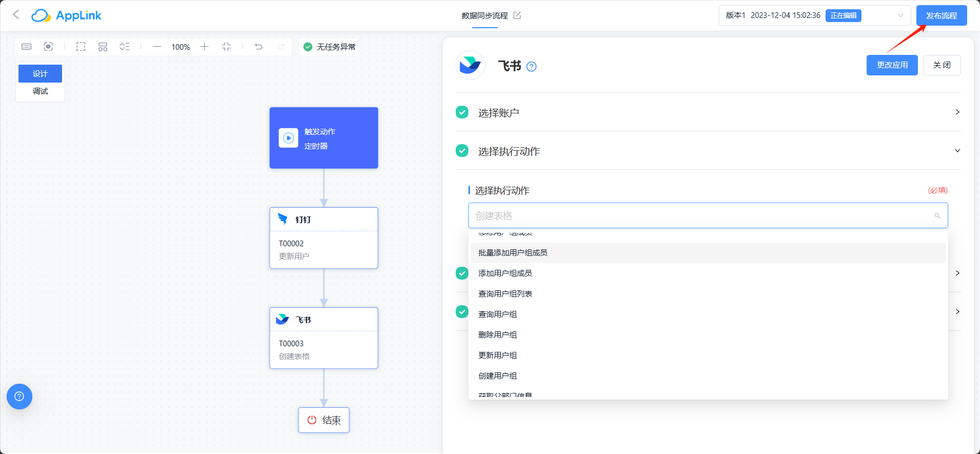Click the 飞书 icon in node header
The image size is (980, 454).
coord(283,319)
